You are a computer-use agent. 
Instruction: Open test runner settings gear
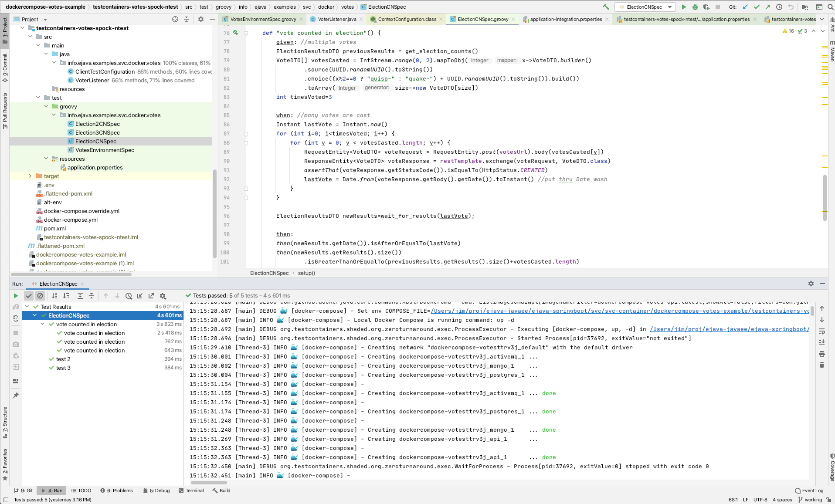(163, 296)
